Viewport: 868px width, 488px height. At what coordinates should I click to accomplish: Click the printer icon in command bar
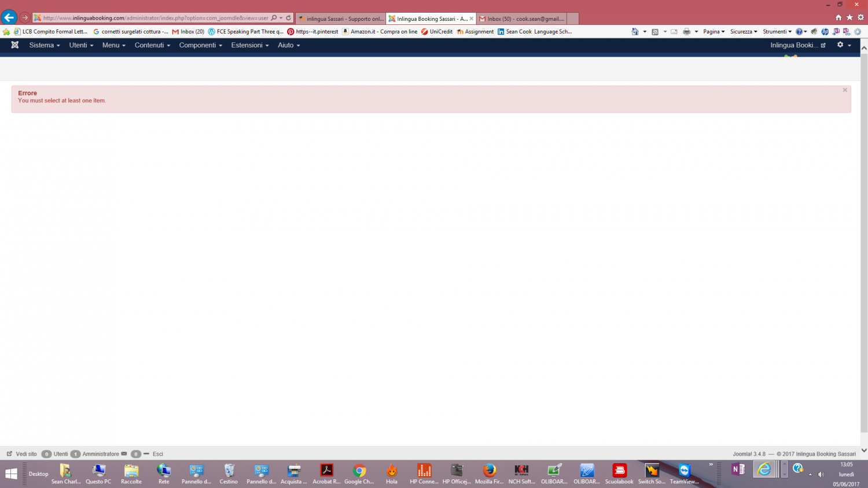point(686,32)
